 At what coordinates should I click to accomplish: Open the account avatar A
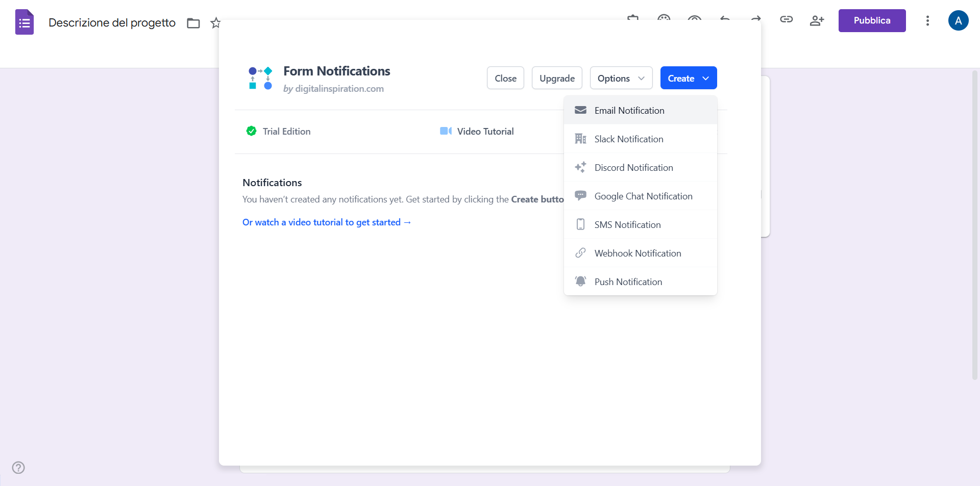pos(958,20)
